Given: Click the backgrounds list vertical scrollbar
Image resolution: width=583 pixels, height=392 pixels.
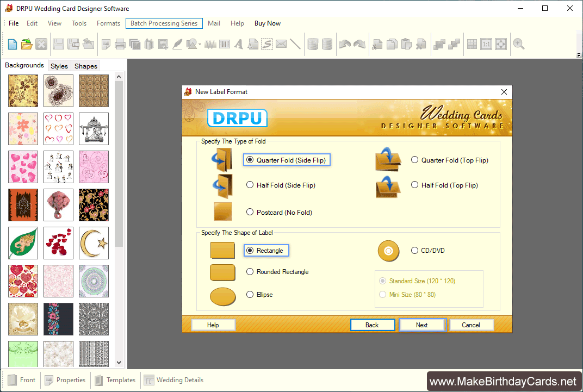Looking at the screenshot, I should coord(119,164).
